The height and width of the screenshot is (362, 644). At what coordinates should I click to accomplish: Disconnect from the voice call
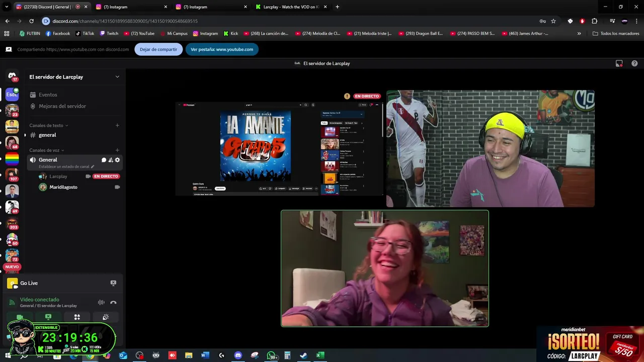point(113,302)
